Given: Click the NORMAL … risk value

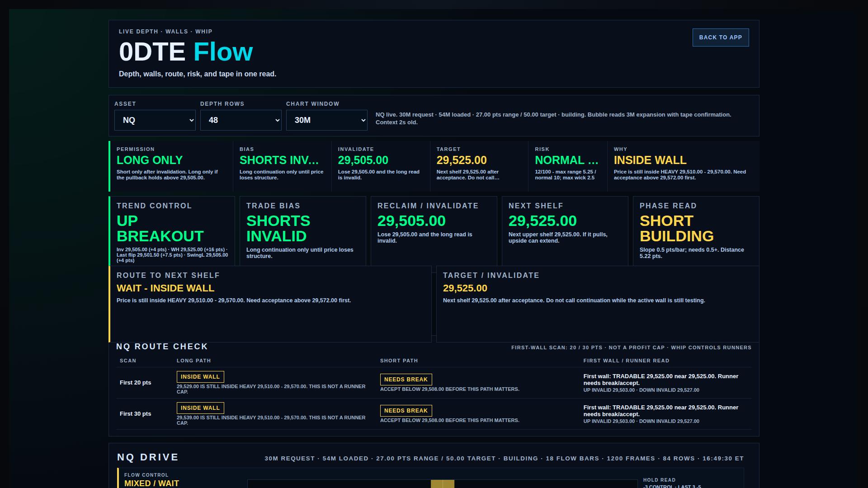Looking at the screenshot, I should pos(566,160).
